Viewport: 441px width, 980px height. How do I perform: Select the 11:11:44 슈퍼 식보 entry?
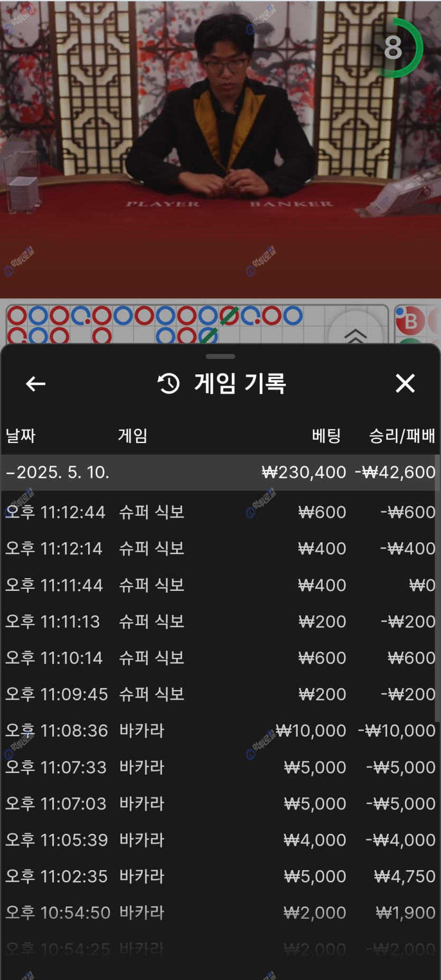220,585
